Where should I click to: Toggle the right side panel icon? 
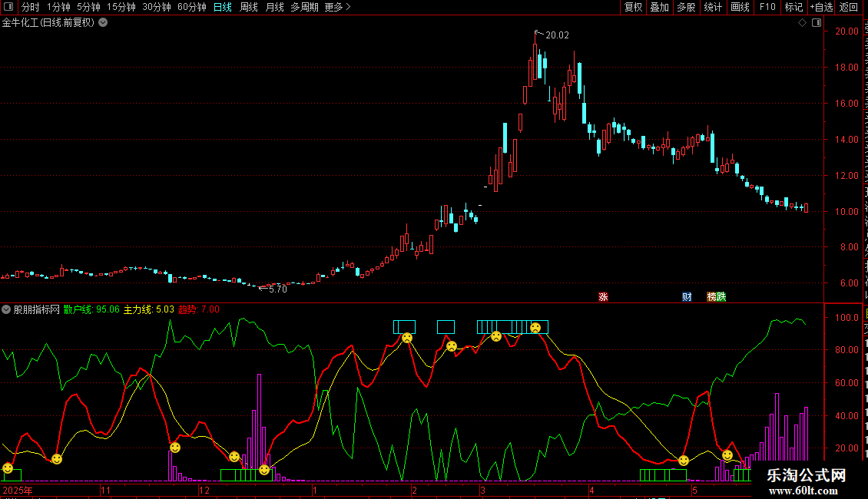[x=817, y=23]
